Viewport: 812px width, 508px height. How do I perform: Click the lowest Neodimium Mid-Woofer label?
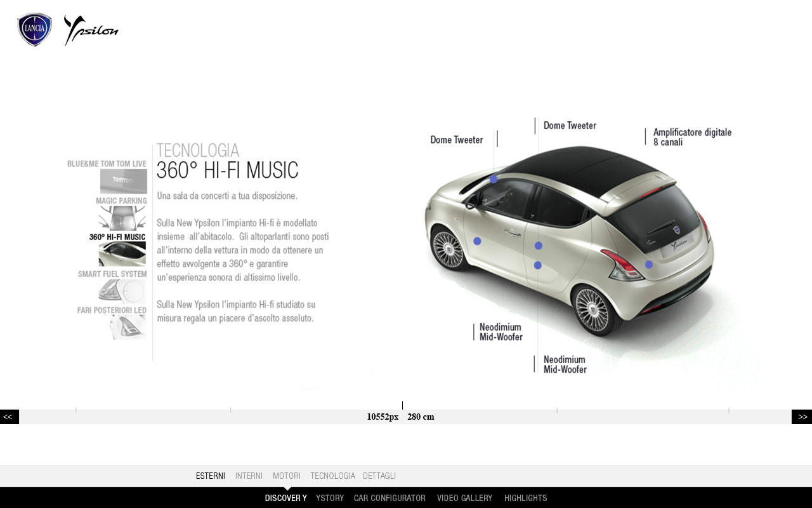click(x=565, y=364)
